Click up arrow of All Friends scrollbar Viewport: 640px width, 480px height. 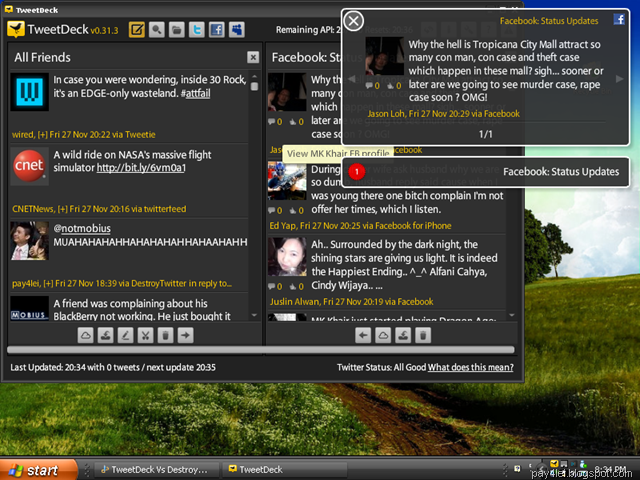coord(254,77)
